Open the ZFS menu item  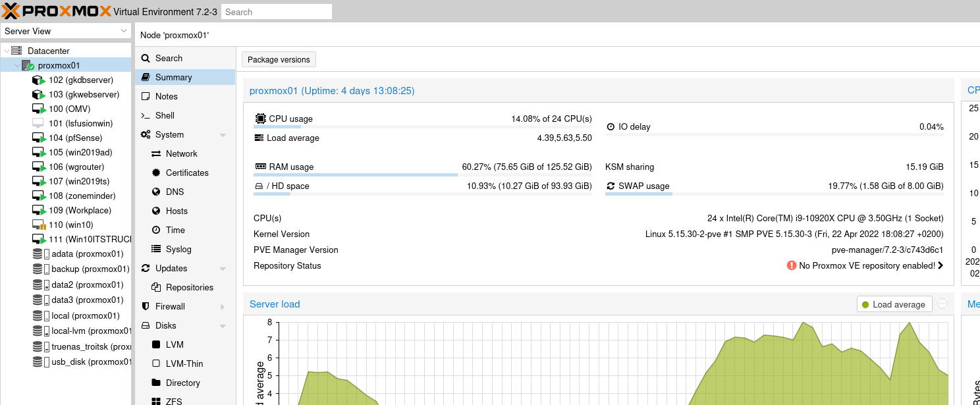[x=185, y=400]
